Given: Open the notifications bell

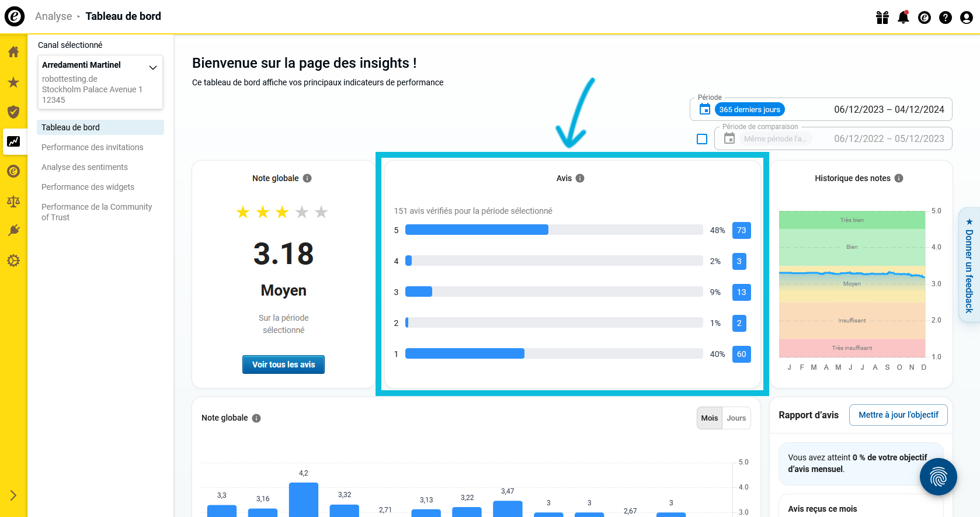Looking at the screenshot, I should 903,18.
